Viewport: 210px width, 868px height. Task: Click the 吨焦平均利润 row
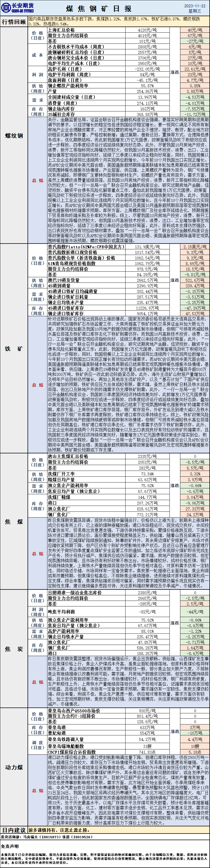click(61, 611)
